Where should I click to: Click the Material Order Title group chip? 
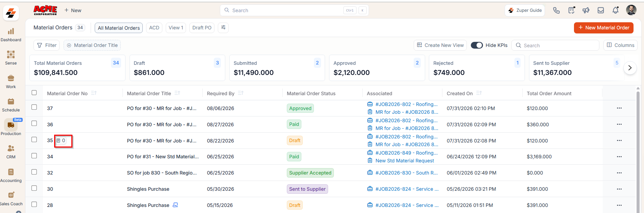click(x=92, y=45)
